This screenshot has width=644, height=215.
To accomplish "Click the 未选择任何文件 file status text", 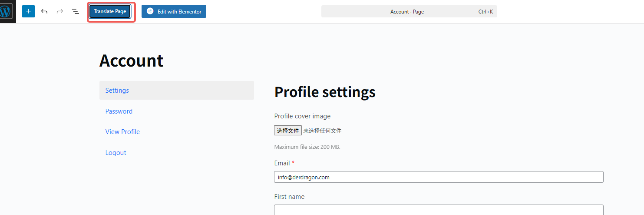I will (x=322, y=131).
